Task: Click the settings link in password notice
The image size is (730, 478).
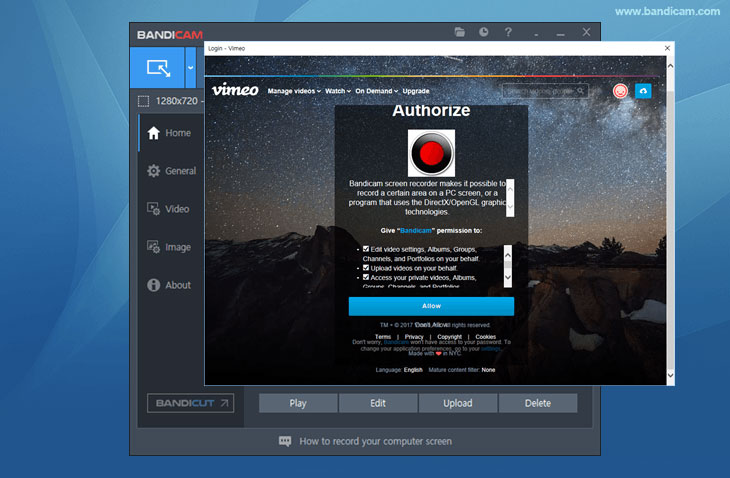Action: [x=490, y=349]
